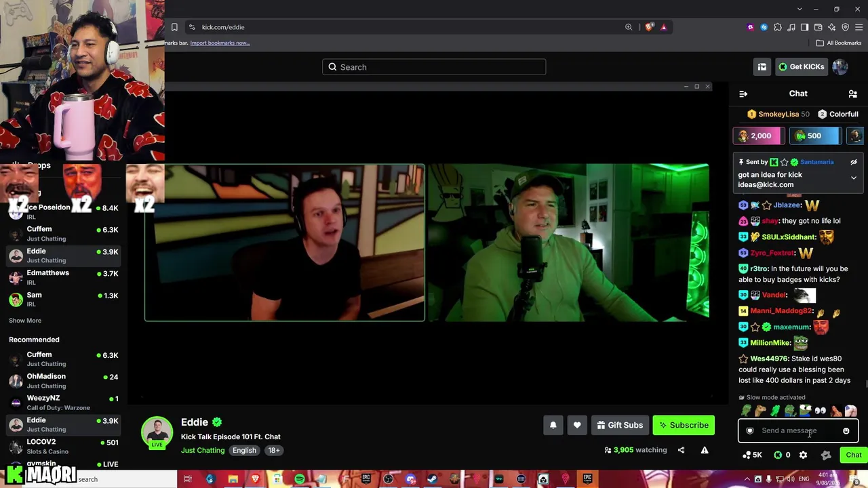The image size is (868, 488).
Task: Click the Just Chatting category link
Action: (x=202, y=450)
